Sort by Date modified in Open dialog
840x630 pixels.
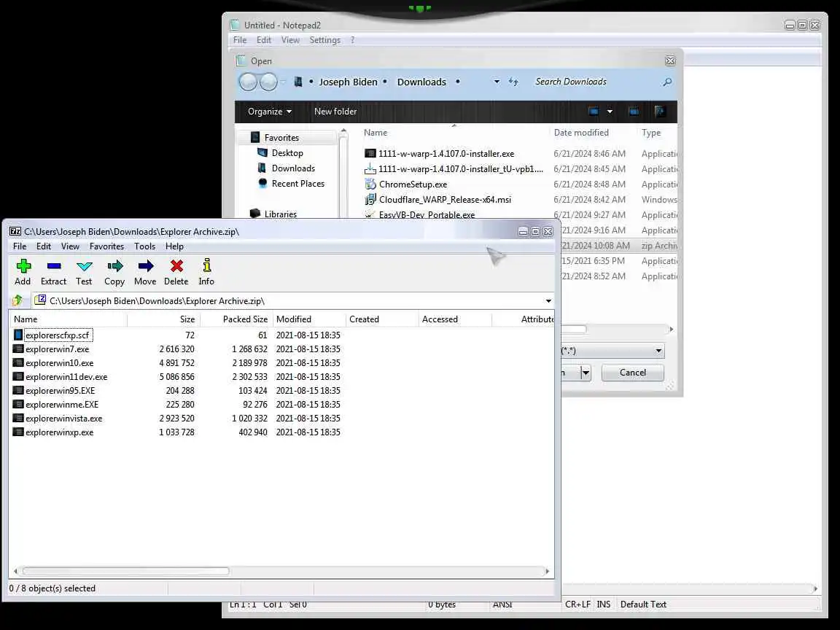click(x=580, y=133)
